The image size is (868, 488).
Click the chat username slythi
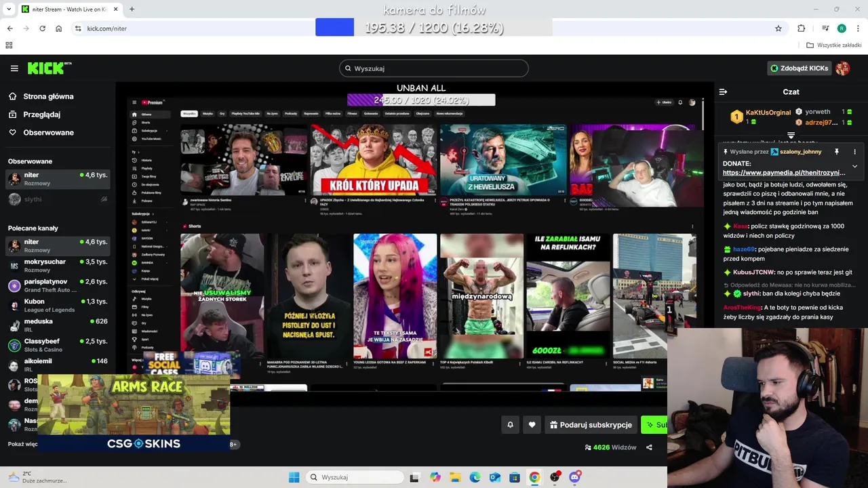[752, 293]
